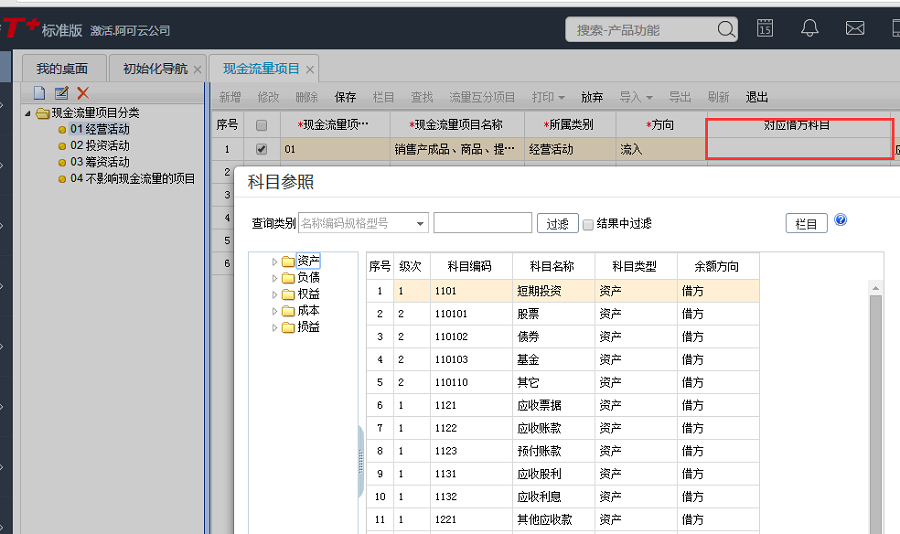The image size is (900, 534).
Task: Click the vertical scrollbar of the subject list
Action: tap(875, 400)
